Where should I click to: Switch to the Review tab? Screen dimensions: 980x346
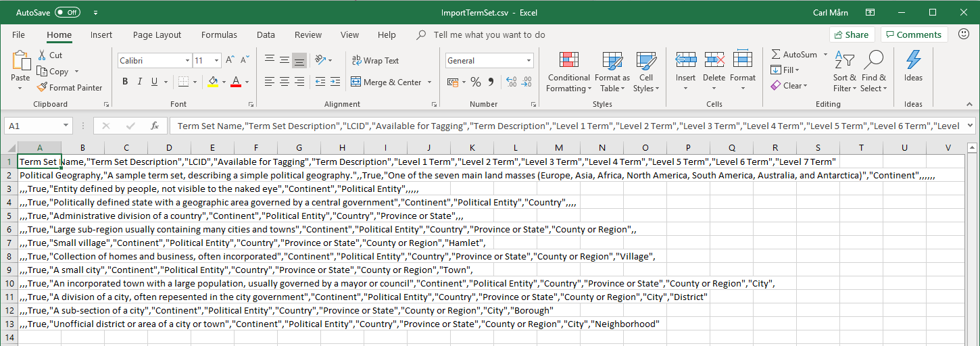click(308, 35)
